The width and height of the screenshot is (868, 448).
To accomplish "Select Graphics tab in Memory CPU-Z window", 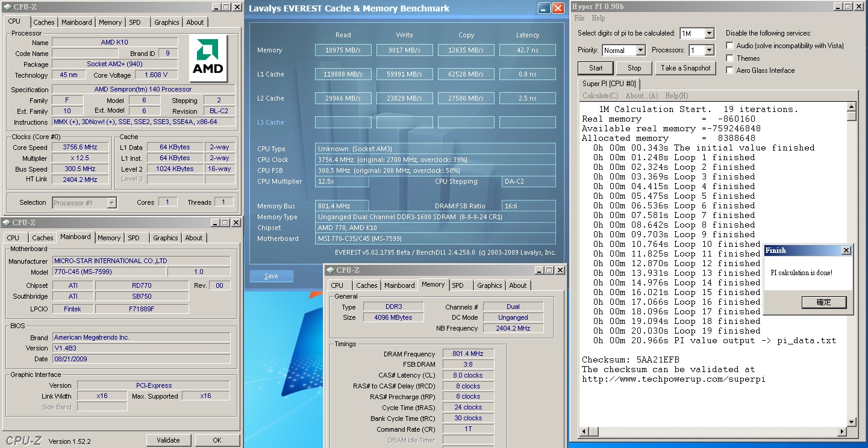I will tap(490, 285).
